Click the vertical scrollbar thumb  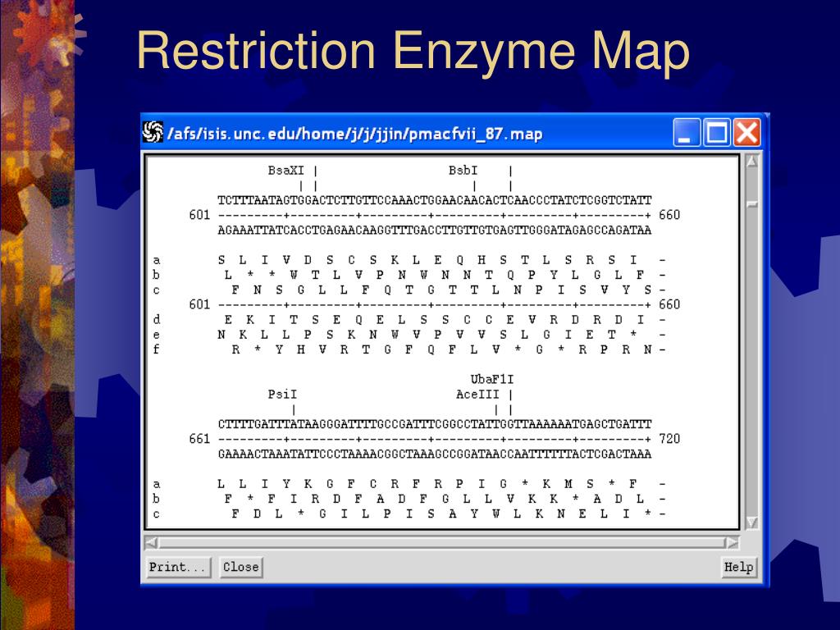(752, 204)
